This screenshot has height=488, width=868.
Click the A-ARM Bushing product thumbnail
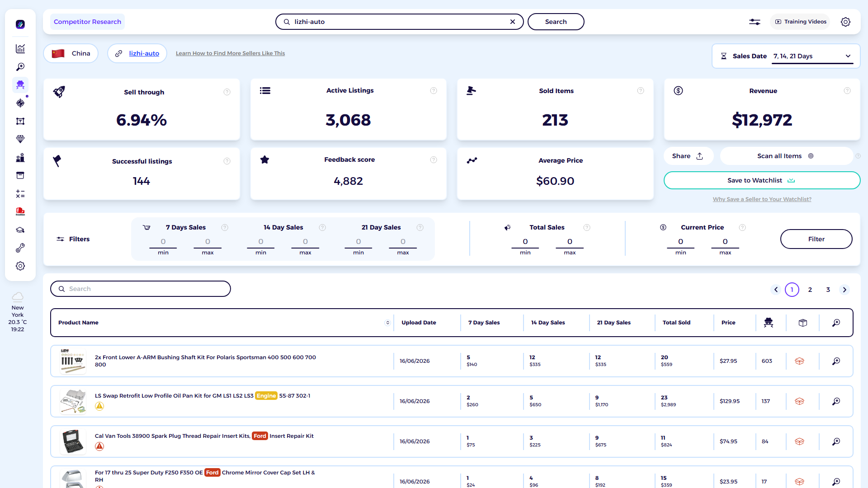[x=73, y=361]
